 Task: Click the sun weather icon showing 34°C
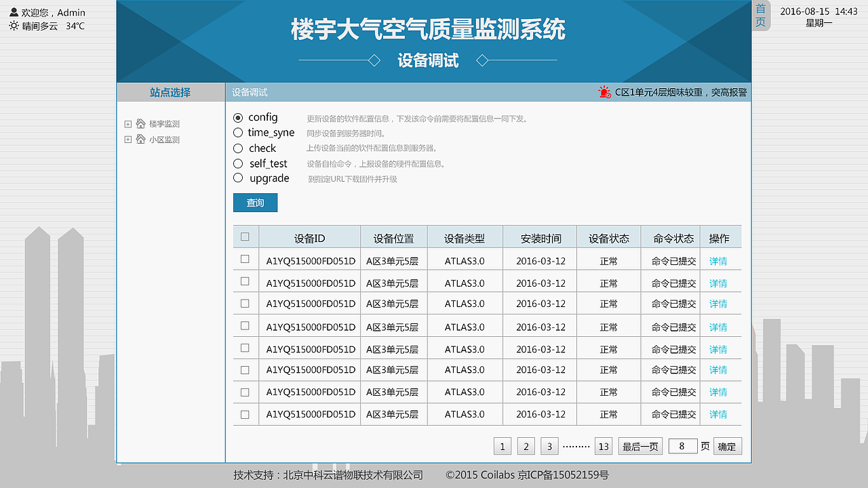click(14, 25)
